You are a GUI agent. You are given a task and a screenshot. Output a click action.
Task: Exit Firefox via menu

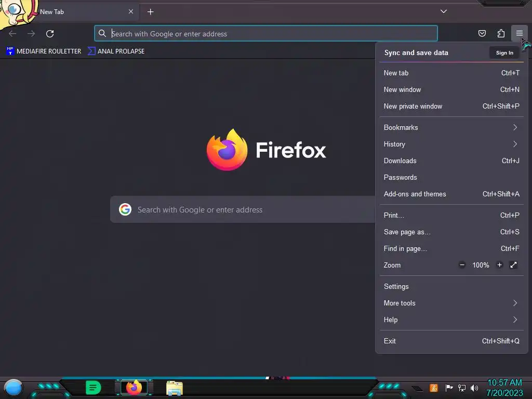pyautogui.click(x=451, y=341)
